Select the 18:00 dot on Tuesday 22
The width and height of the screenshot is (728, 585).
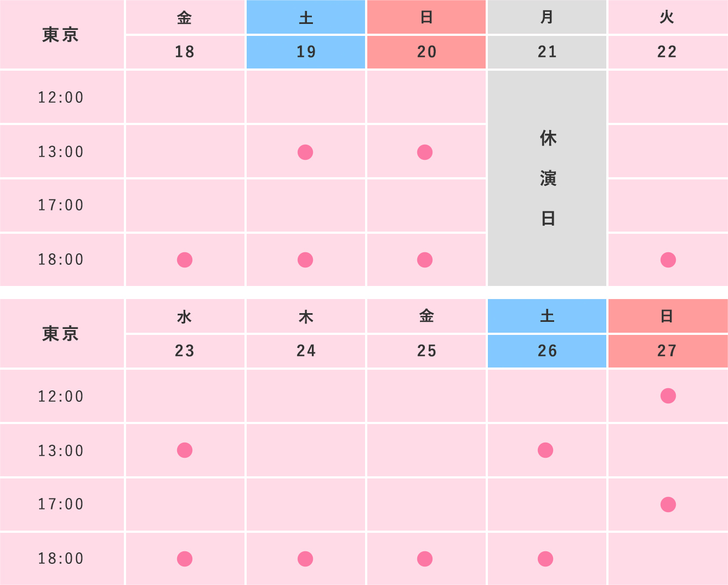(x=668, y=260)
